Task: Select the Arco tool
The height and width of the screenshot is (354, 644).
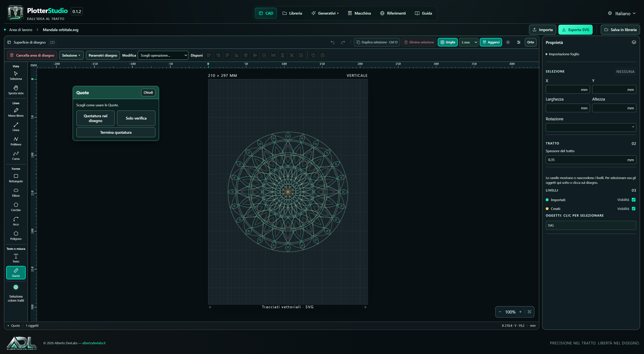Action: click(16, 221)
